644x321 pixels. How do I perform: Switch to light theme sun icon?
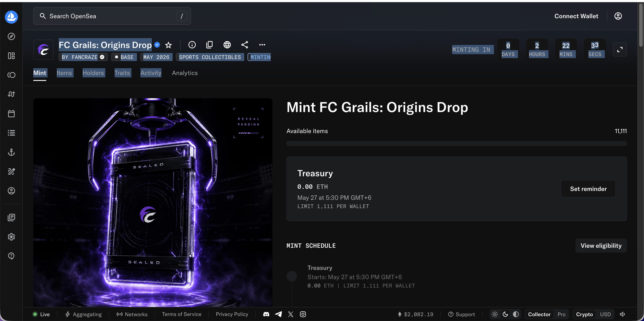point(495,314)
